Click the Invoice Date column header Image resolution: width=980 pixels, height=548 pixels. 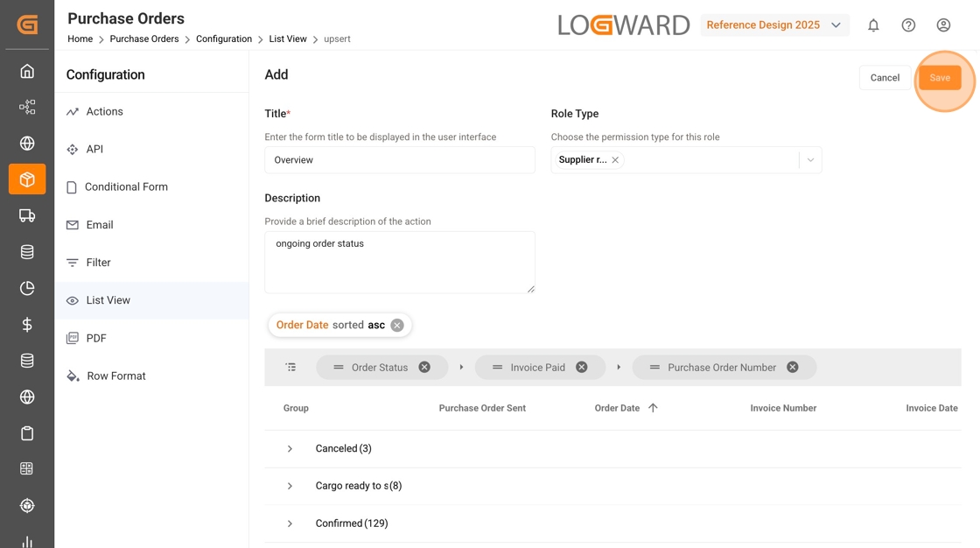coord(931,408)
